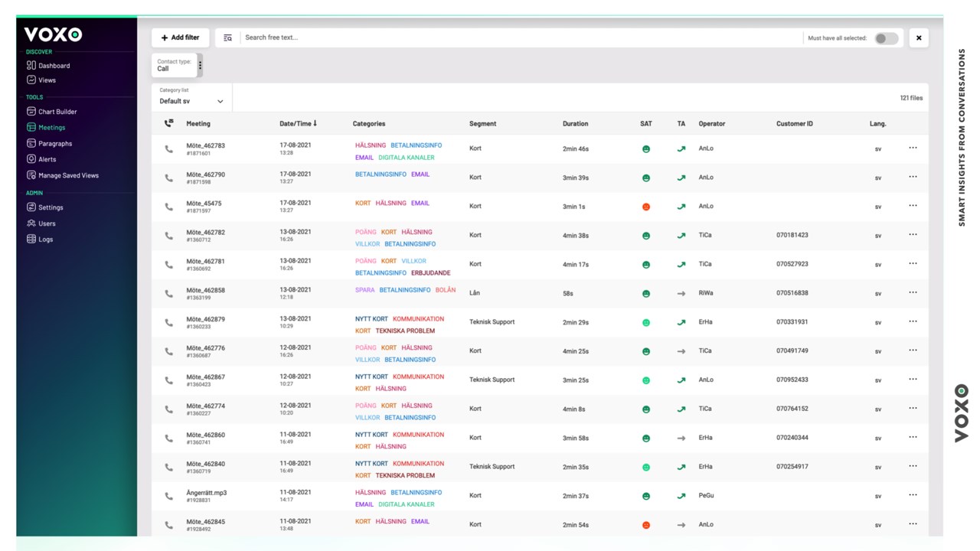980x551 pixels.
Task: Click the phone icon for Möte_462783
Action: tap(168, 149)
